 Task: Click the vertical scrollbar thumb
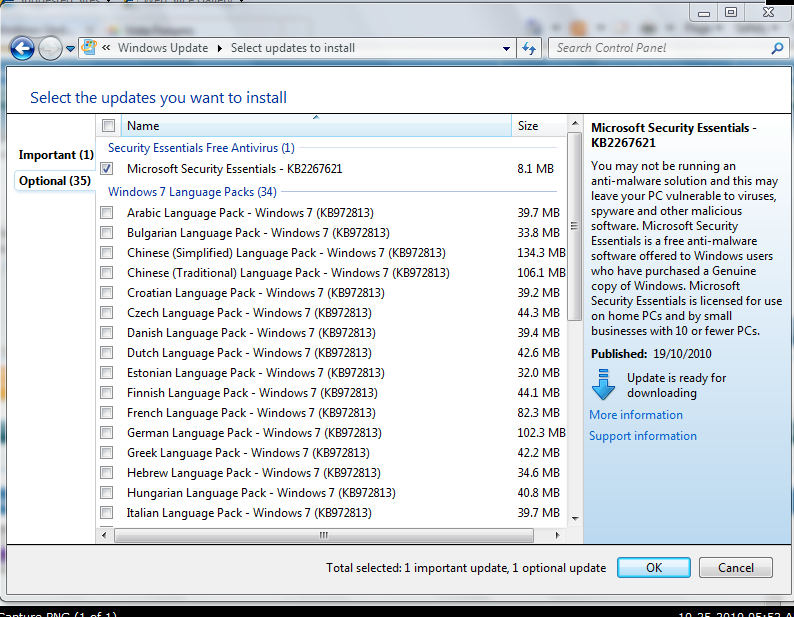pyautogui.click(x=574, y=226)
